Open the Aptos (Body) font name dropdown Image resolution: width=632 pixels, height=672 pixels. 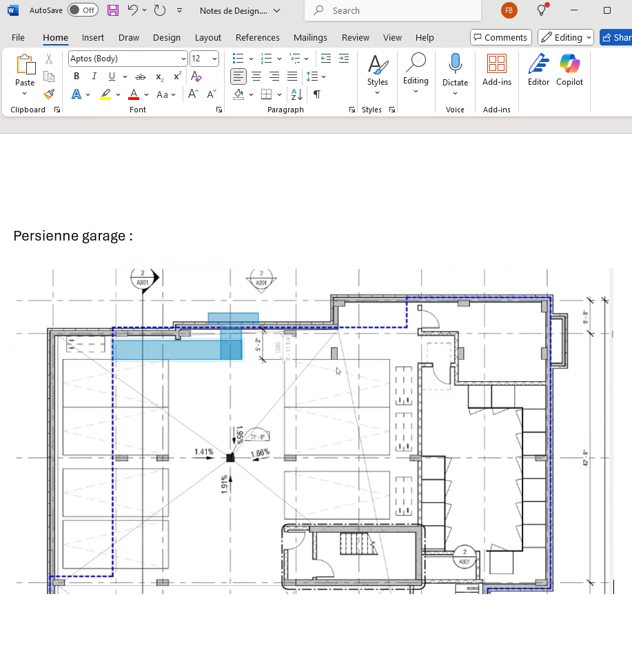point(128,59)
